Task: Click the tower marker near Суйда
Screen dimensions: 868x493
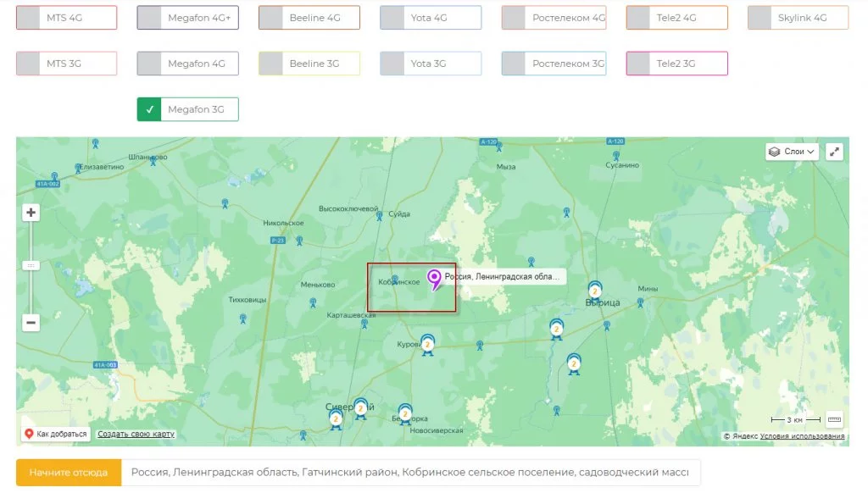Action: coord(379,216)
